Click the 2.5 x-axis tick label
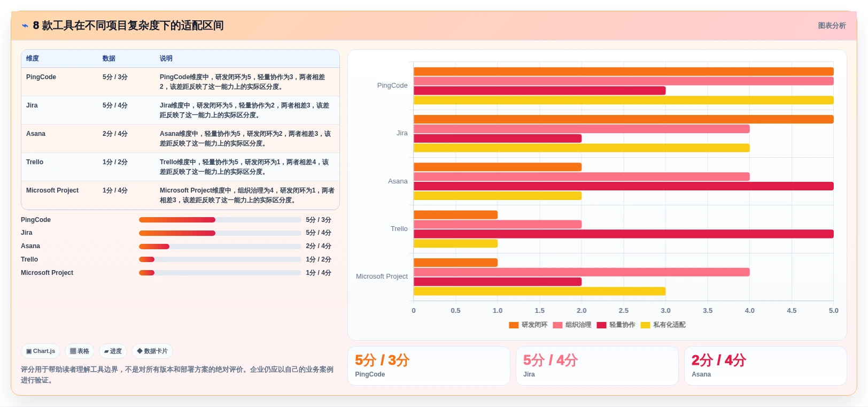 click(x=623, y=311)
